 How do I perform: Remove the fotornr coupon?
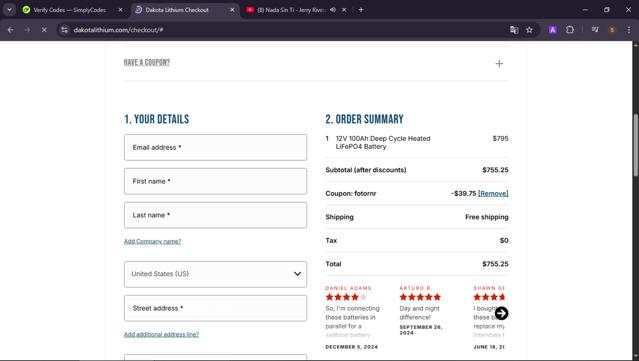coord(493,194)
